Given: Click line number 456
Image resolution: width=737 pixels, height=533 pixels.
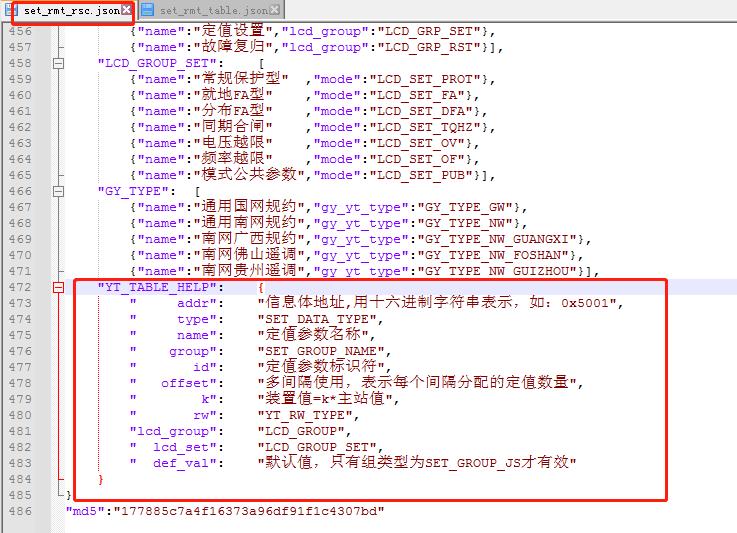Looking at the screenshot, I should click(x=20, y=31).
